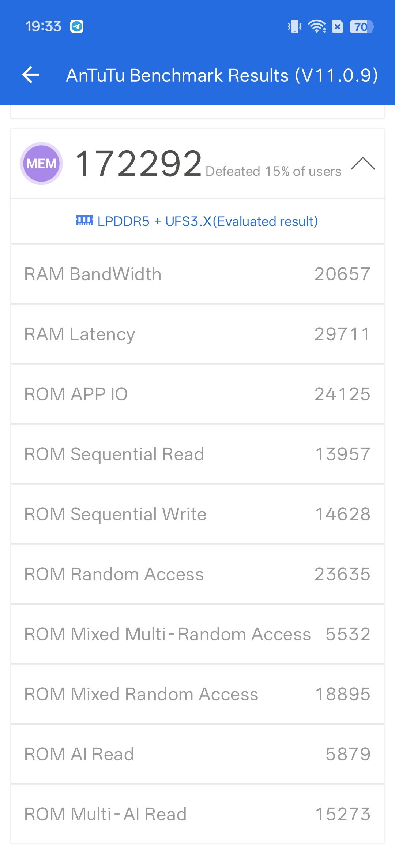Tap the ROM Random Access row

[197, 574]
